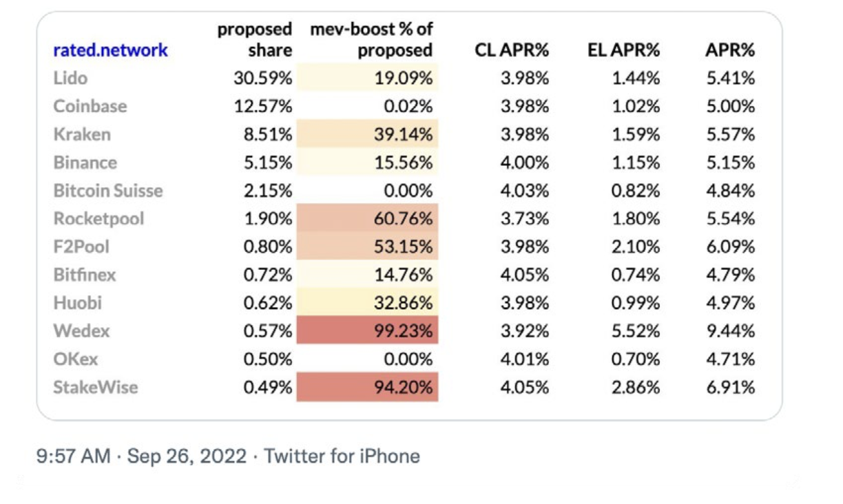Select the Lido row label
843x504 pixels.
(x=70, y=78)
